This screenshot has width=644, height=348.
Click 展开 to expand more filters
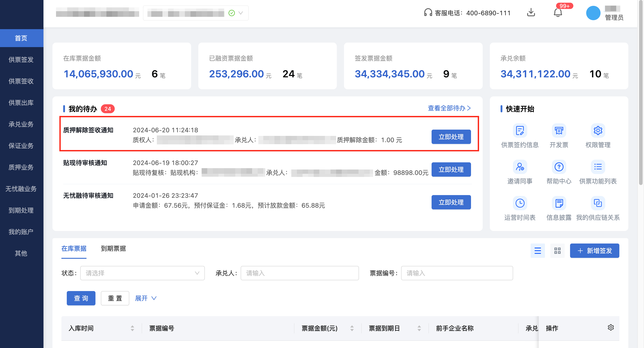(x=145, y=298)
